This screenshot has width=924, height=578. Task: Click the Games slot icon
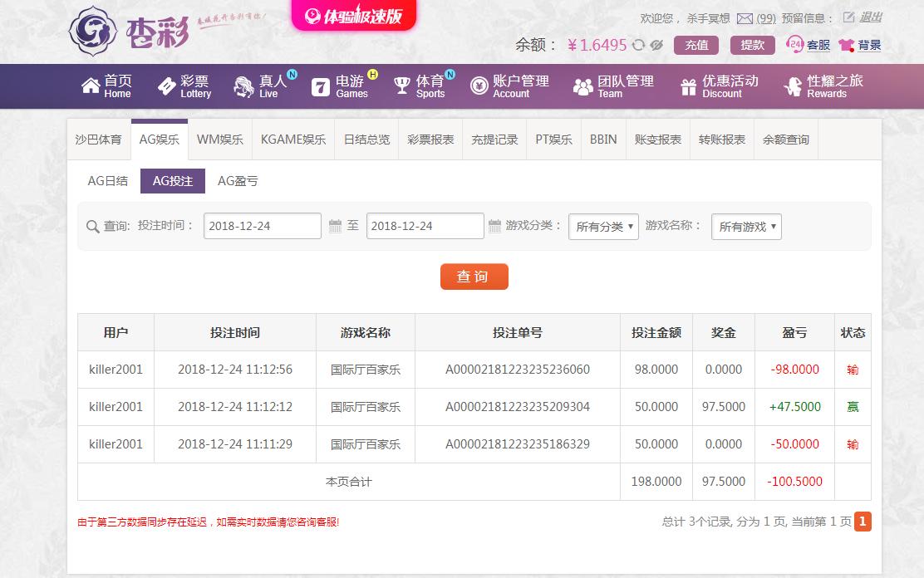(x=321, y=87)
